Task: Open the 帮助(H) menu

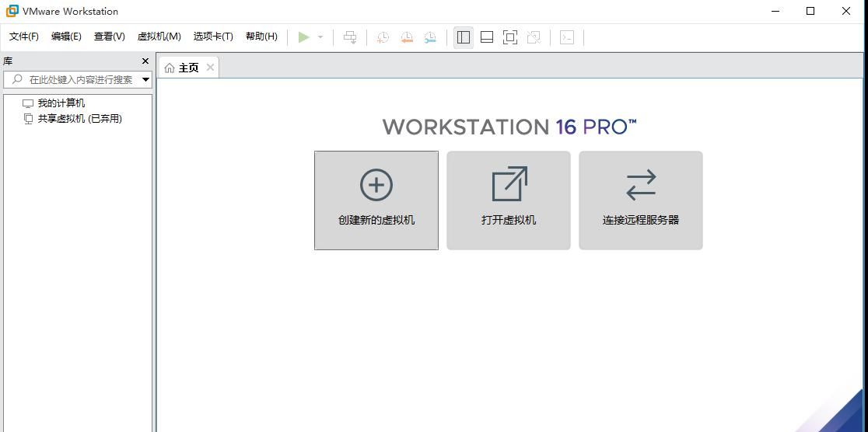Action: click(261, 37)
